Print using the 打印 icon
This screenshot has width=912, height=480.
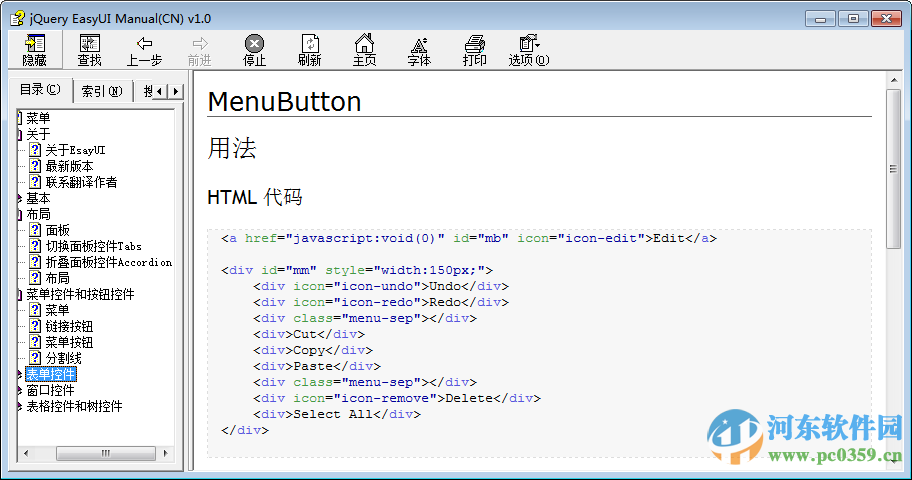(474, 50)
